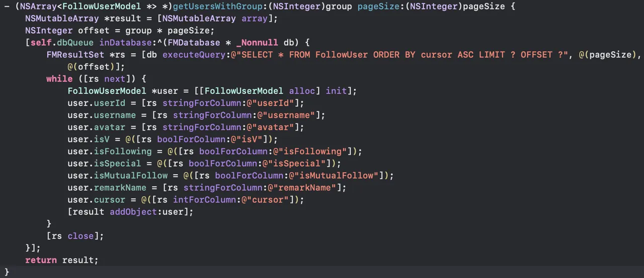
Task: Click the [rs close] statement
Action: click(75, 236)
